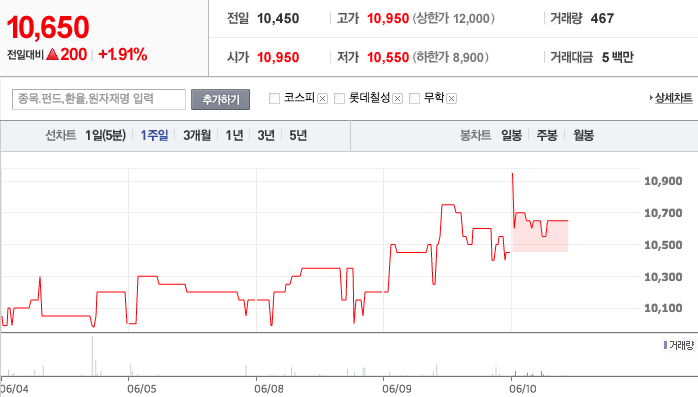Viewport: 698px width, 397px height.
Task: Select the 1년 chart period
Action: [x=234, y=135]
